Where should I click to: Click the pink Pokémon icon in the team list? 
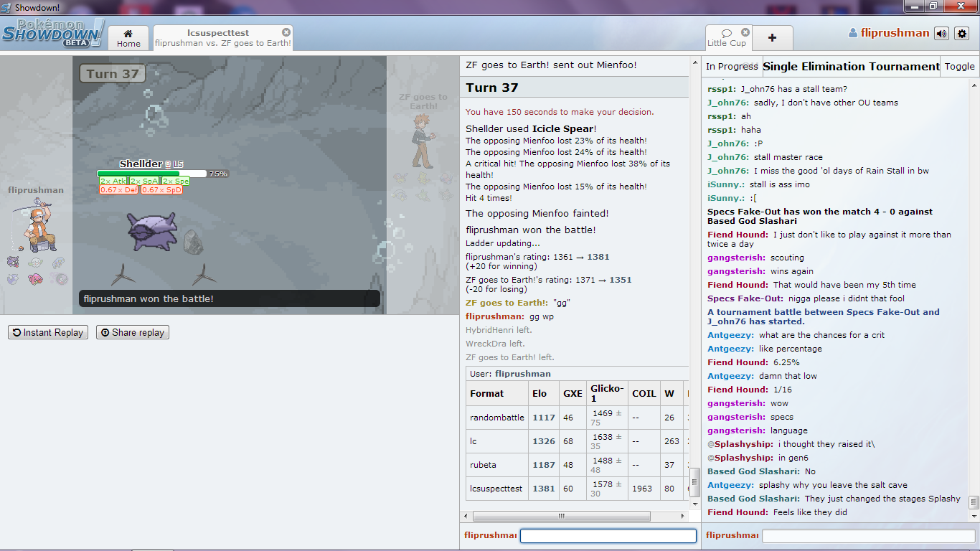36,279
